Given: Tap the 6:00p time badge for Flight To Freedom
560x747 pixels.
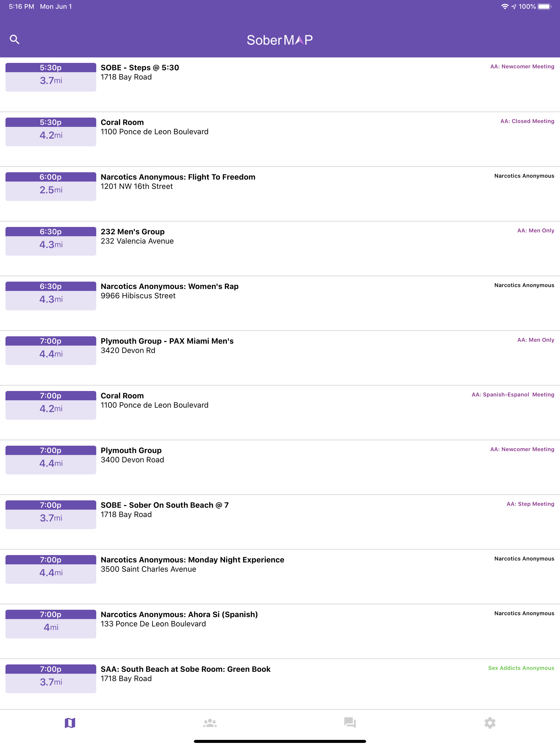Looking at the screenshot, I should (x=50, y=177).
